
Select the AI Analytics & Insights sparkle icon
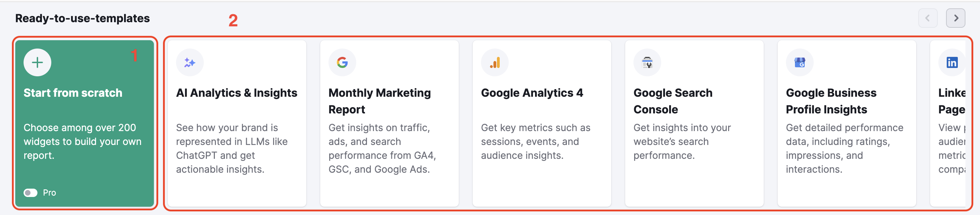[190, 62]
